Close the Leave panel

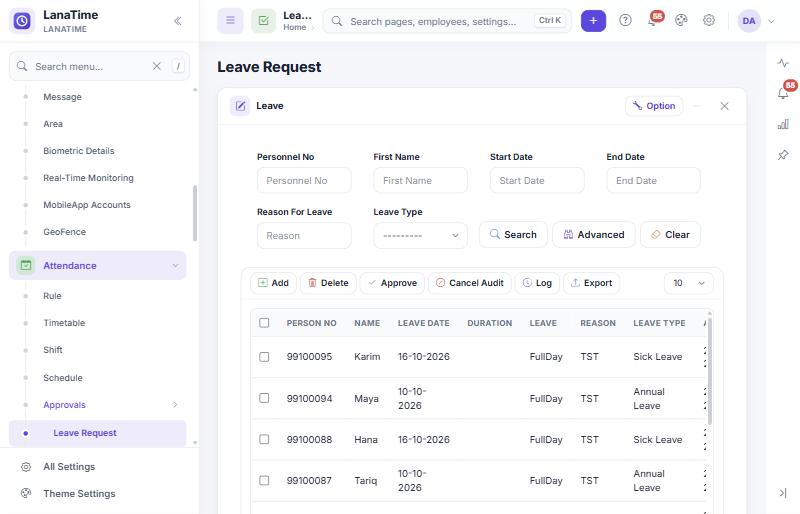(x=724, y=106)
